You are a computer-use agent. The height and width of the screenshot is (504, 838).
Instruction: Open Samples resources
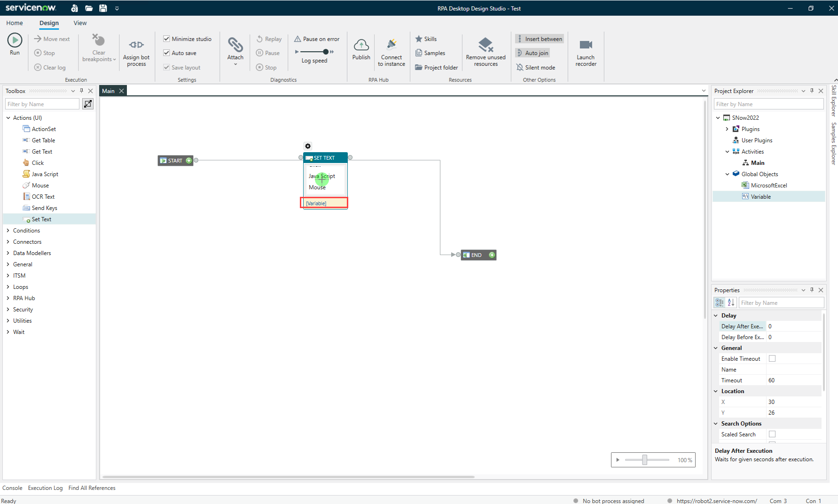tap(430, 53)
